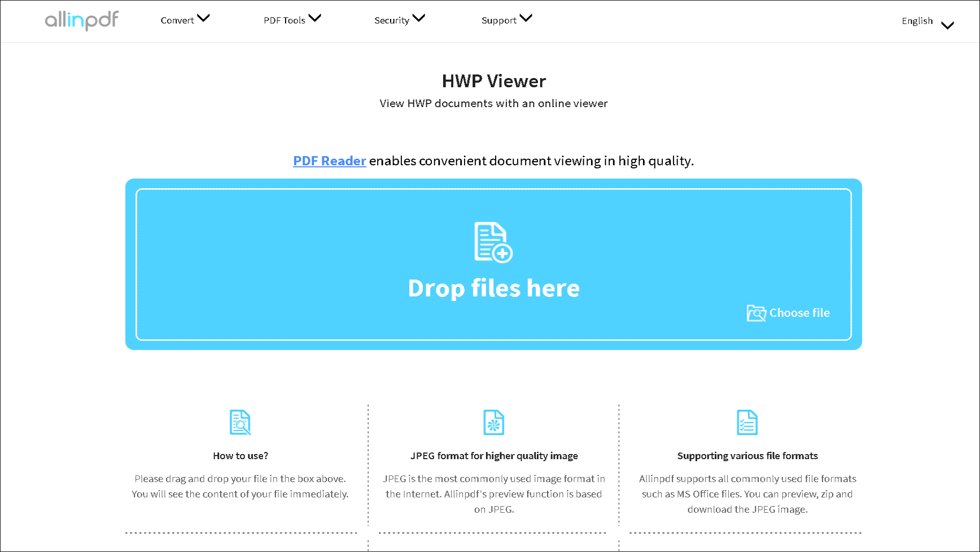This screenshot has height=552, width=980.
Task: Expand the Security dropdown chevron
Action: coord(419,18)
